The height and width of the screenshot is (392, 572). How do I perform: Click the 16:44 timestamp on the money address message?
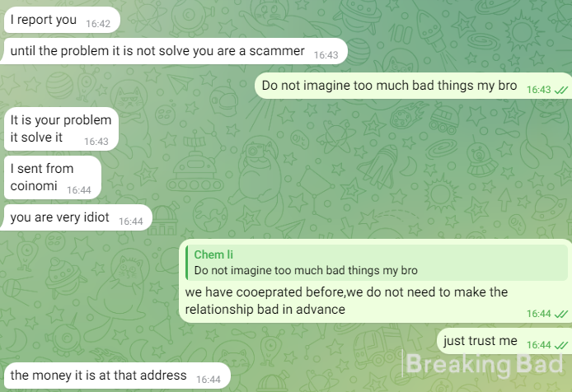point(209,380)
